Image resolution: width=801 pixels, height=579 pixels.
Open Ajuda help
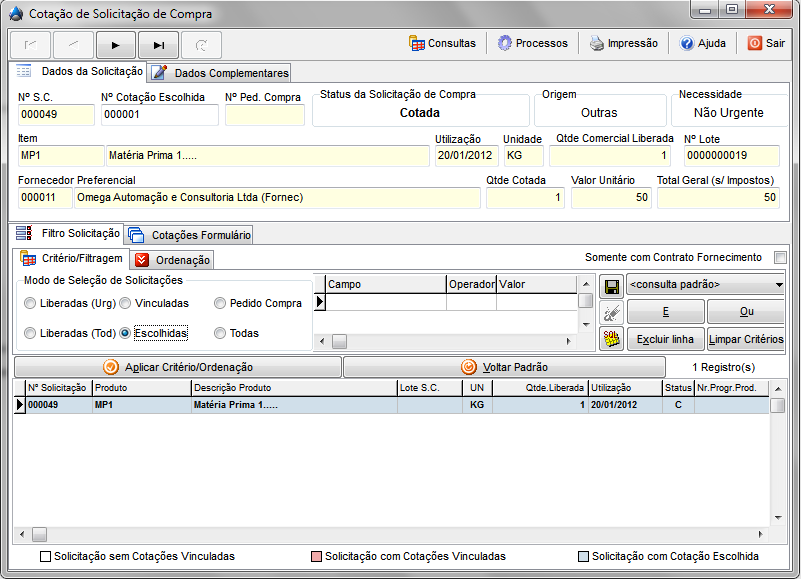703,44
